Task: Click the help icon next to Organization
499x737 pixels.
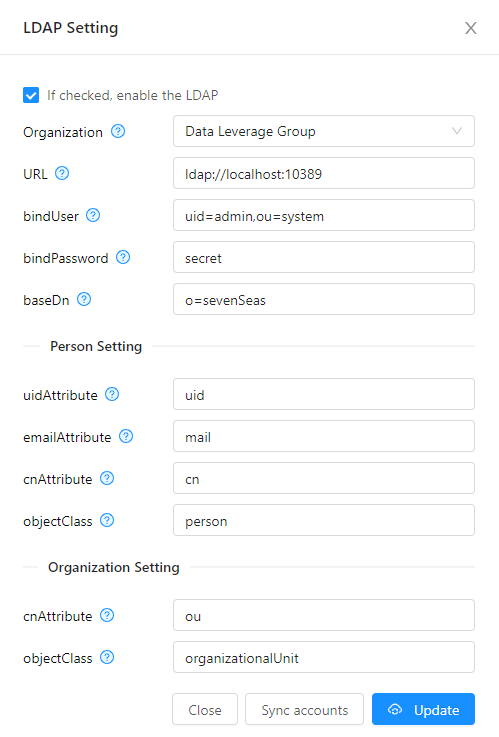Action: click(118, 131)
